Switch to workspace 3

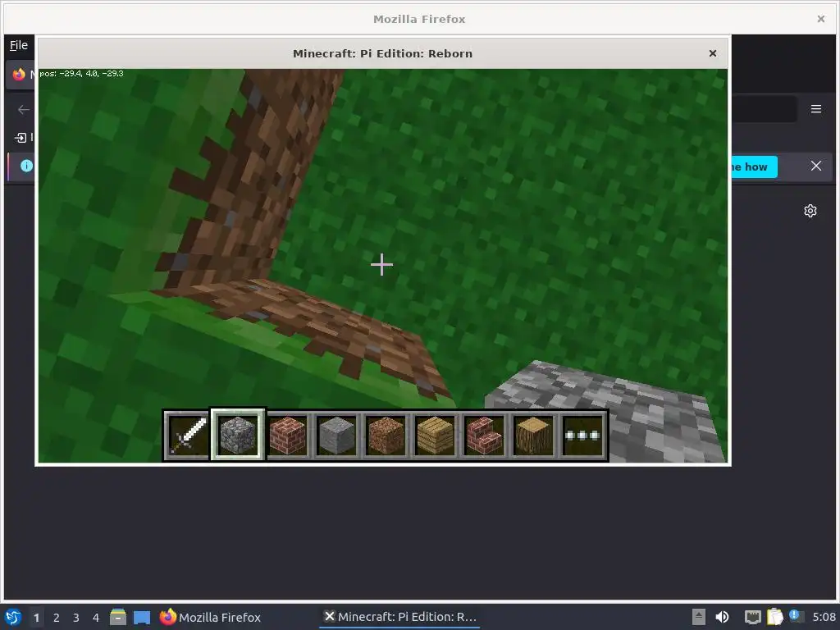76,618
